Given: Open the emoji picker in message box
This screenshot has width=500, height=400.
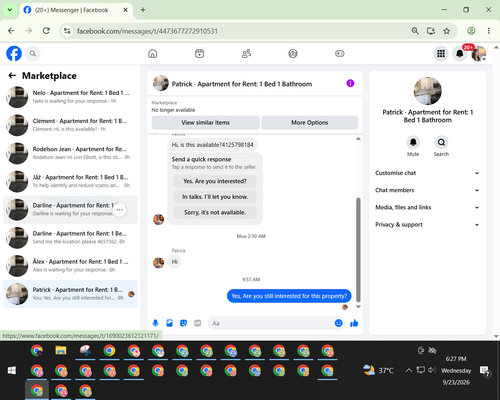Looking at the screenshot, I should coord(338,323).
